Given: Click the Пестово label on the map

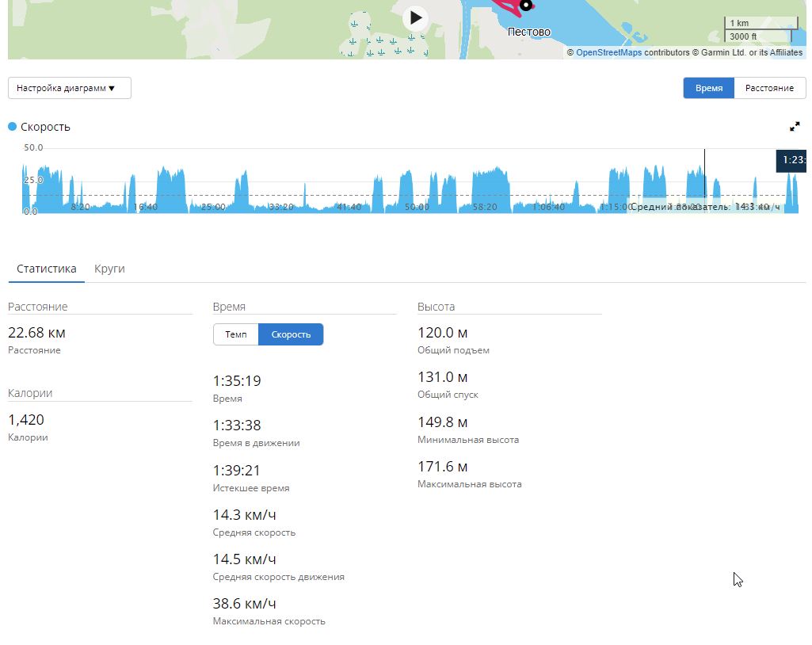Looking at the screenshot, I should [528, 32].
